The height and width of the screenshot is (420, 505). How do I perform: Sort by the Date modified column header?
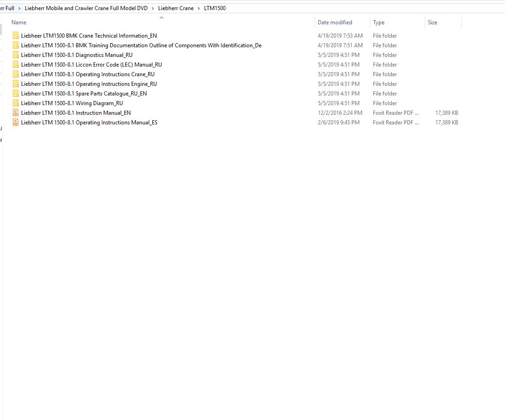pyautogui.click(x=335, y=22)
